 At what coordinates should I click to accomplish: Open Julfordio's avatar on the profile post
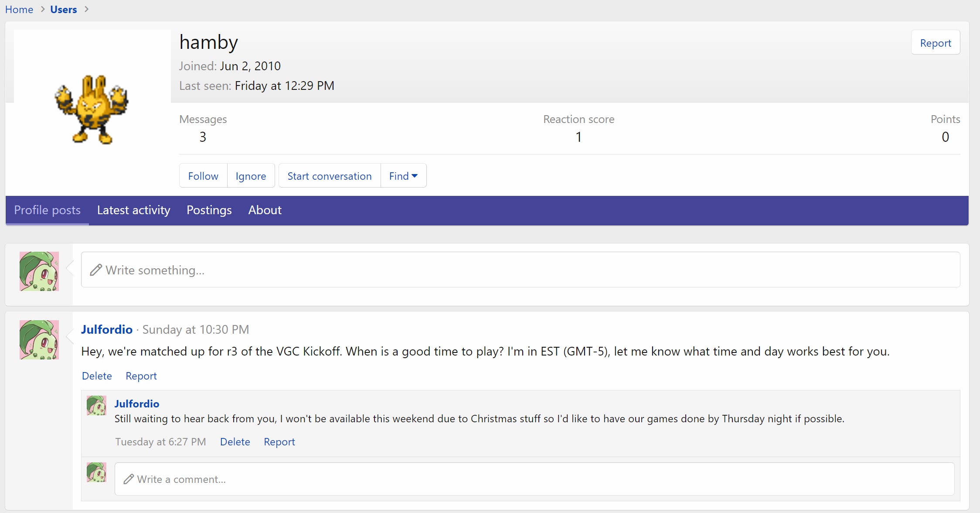click(39, 339)
